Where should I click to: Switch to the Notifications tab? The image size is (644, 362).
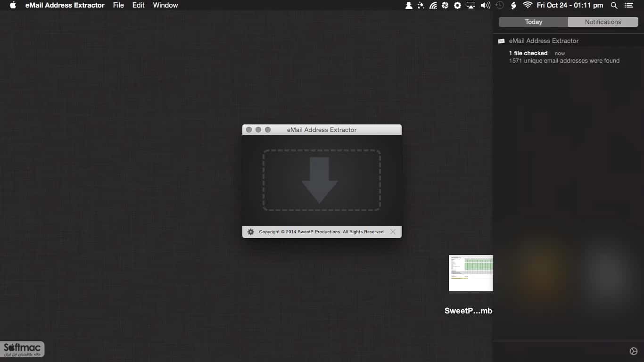click(x=603, y=22)
